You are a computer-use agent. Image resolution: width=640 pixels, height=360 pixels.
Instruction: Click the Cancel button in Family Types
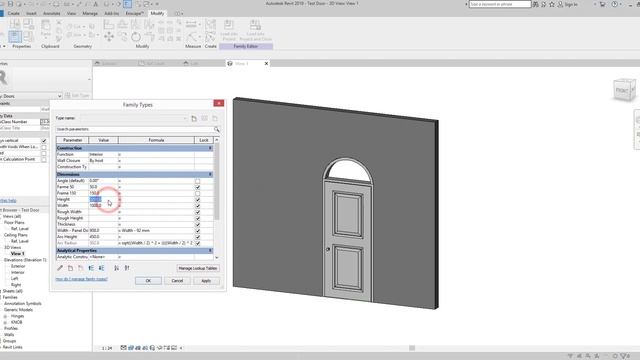click(177, 281)
